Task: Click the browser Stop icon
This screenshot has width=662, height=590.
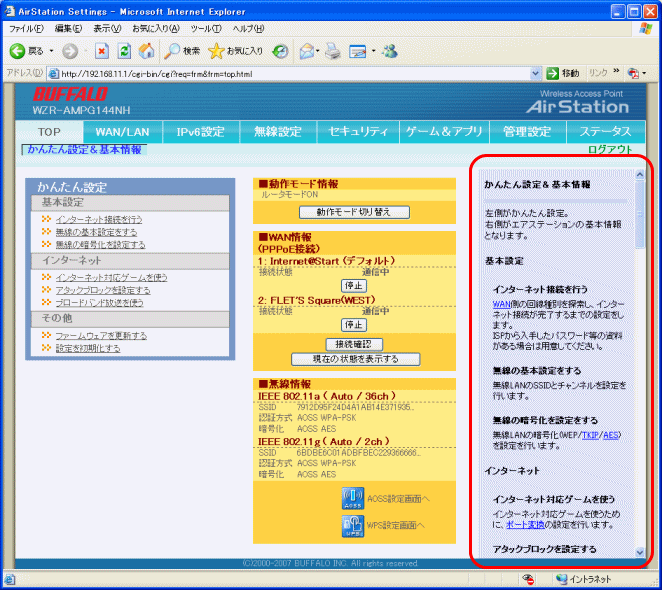Action: coord(102,51)
